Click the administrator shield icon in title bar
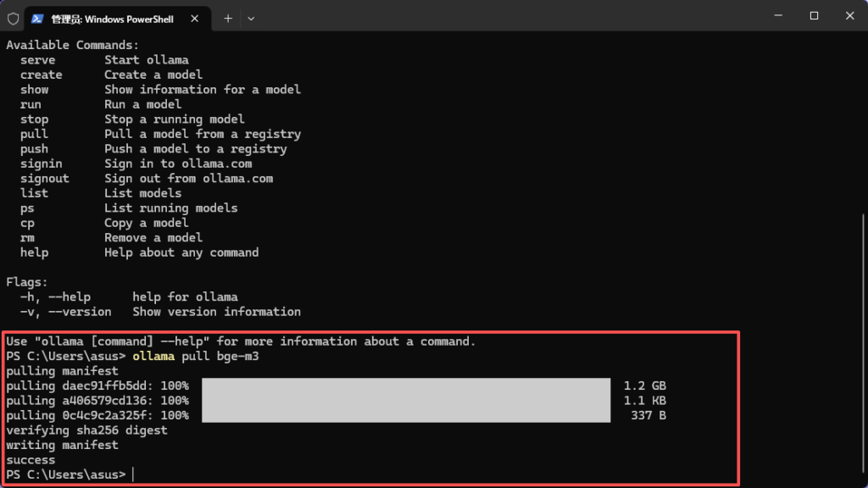 tap(13, 18)
